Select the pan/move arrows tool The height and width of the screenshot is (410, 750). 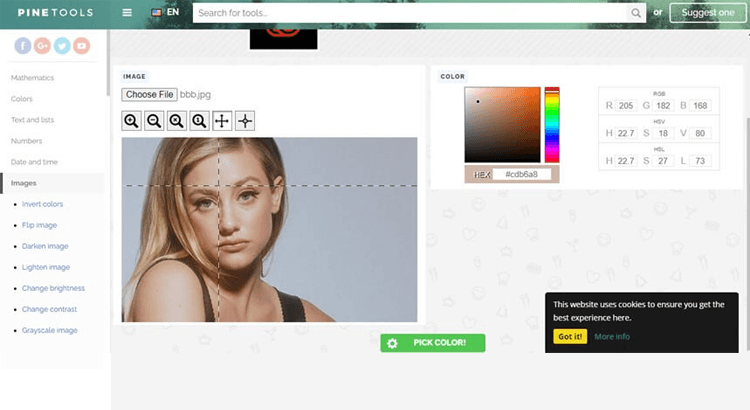point(222,121)
